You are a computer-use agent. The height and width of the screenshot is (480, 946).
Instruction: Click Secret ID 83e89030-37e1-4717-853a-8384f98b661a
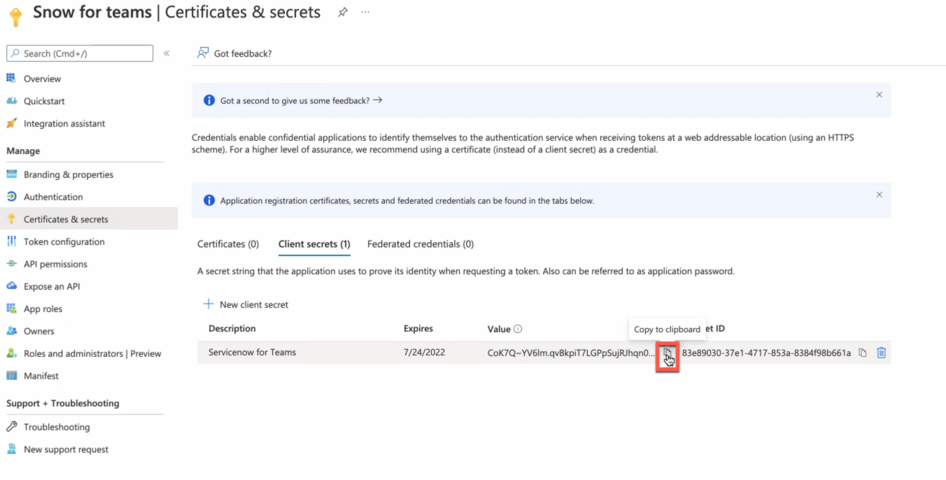pyautogui.click(x=766, y=353)
